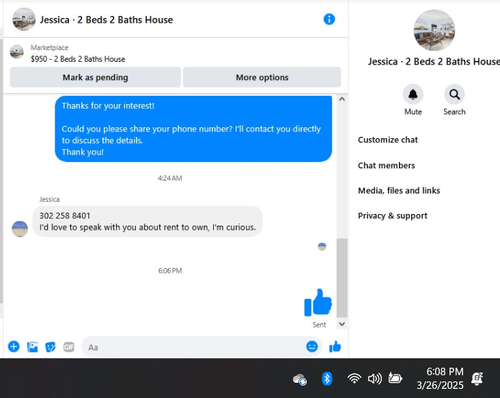This screenshot has height=398, width=500.
Task: Click Jessica's avatar beside her message
Action: tap(20, 229)
